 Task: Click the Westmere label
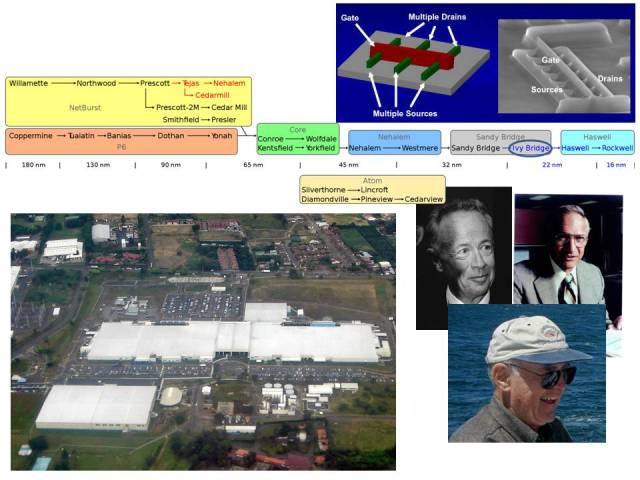tap(419, 148)
